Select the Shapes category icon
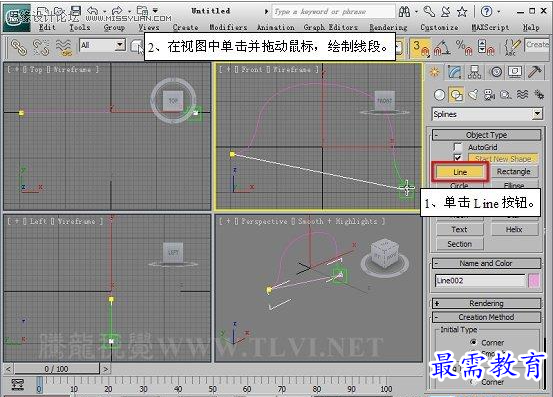The width and height of the screenshot is (553, 397). [456, 95]
